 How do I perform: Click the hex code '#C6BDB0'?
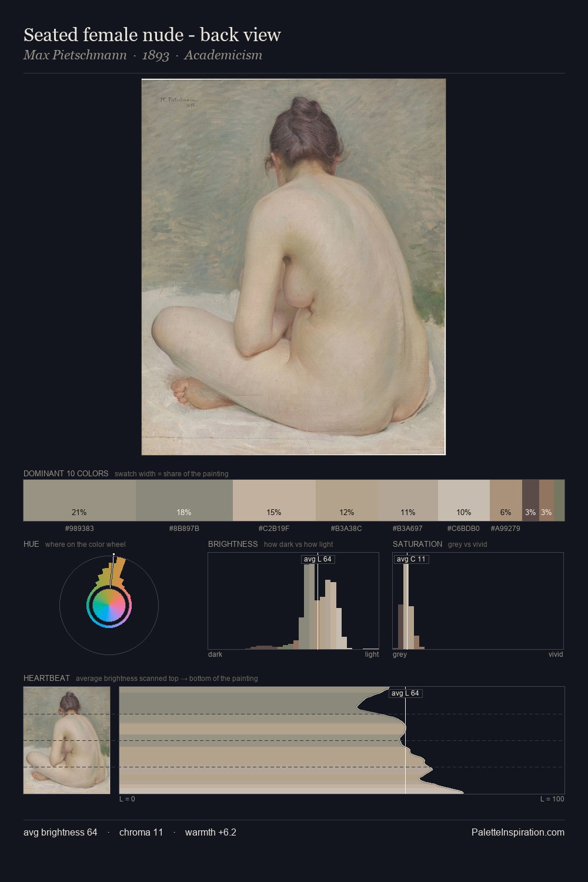point(464,529)
